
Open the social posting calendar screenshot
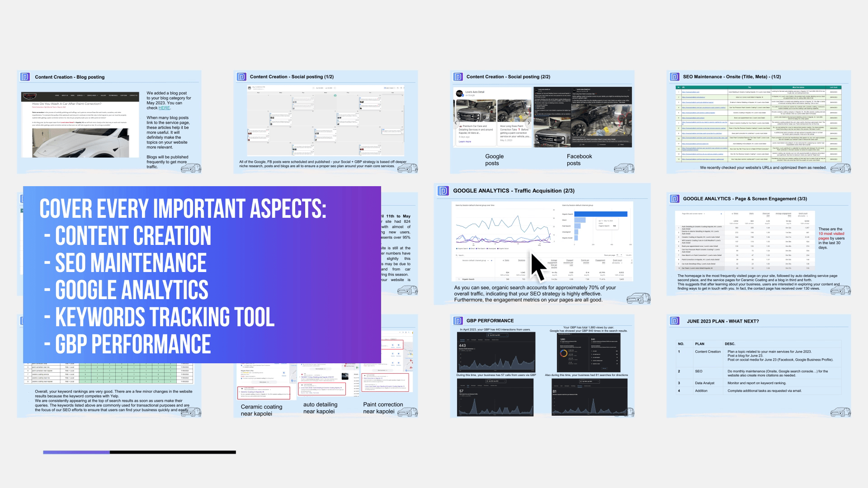[x=325, y=121]
